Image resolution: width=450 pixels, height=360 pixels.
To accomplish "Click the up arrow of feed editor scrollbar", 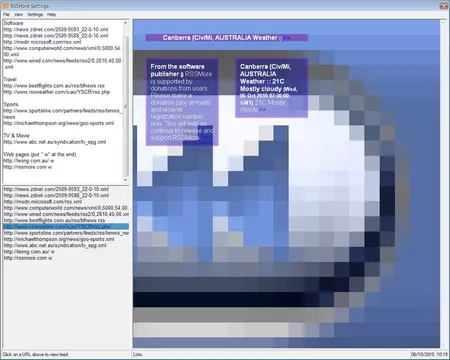I will [126, 23].
